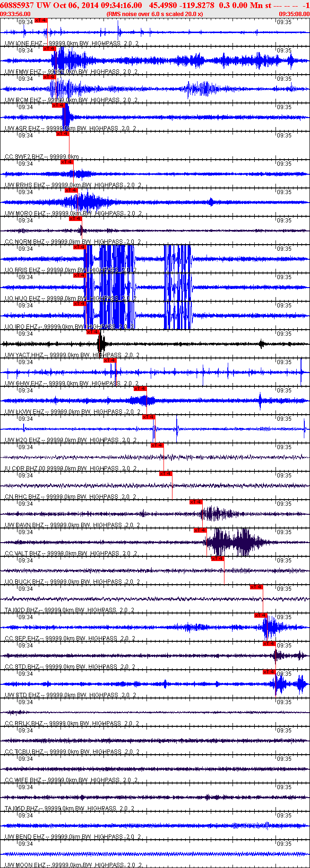The image size is (310, 868).
Task: Select the IU COR BHZ station label
Action: click(x=21, y=468)
